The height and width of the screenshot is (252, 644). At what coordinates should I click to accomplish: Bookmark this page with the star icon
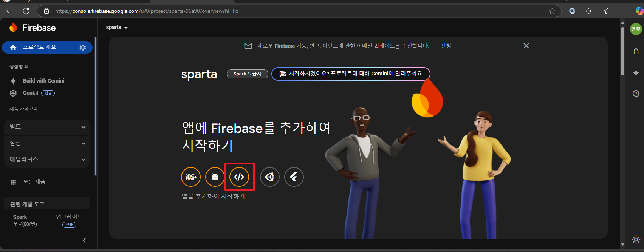pos(552,11)
